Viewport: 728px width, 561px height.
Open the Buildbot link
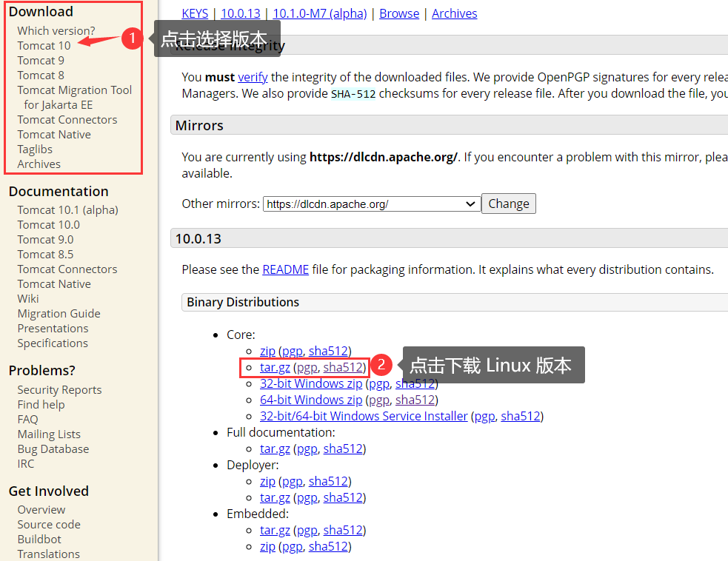click(x=39, y=540)
